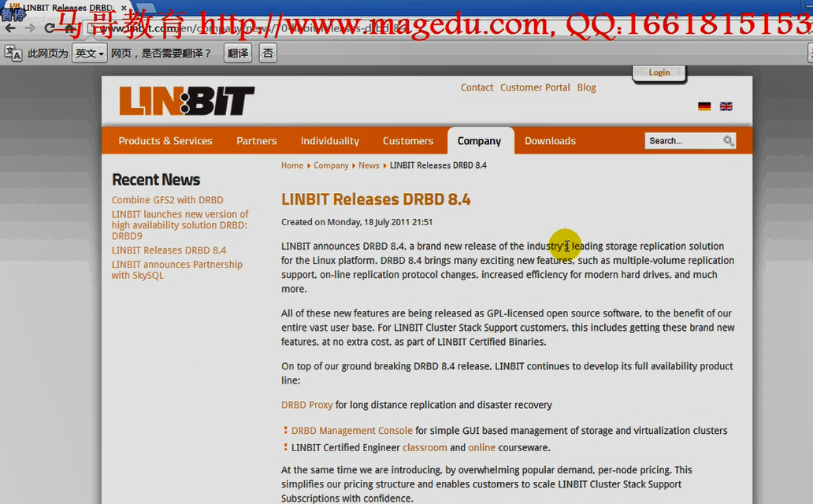Click the search magnifier icon

[729, 140]
